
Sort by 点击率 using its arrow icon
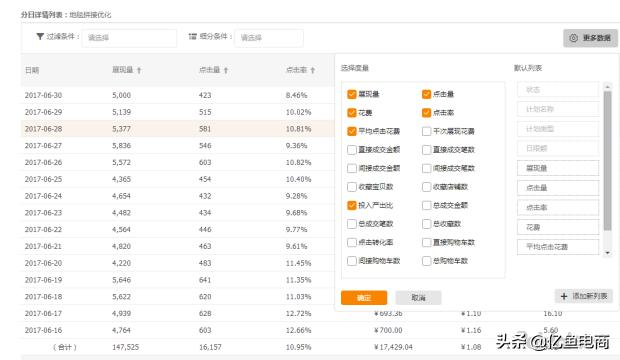pyautogui.click(x=313, y=70)
